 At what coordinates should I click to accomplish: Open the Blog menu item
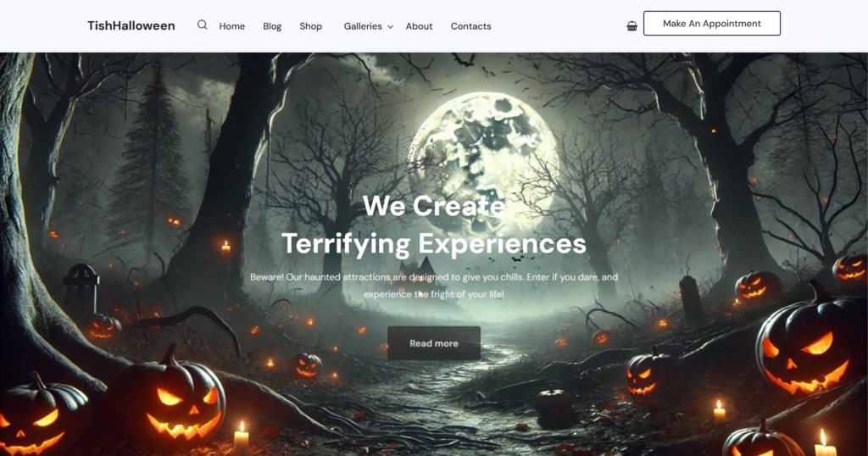pos(272,26)
